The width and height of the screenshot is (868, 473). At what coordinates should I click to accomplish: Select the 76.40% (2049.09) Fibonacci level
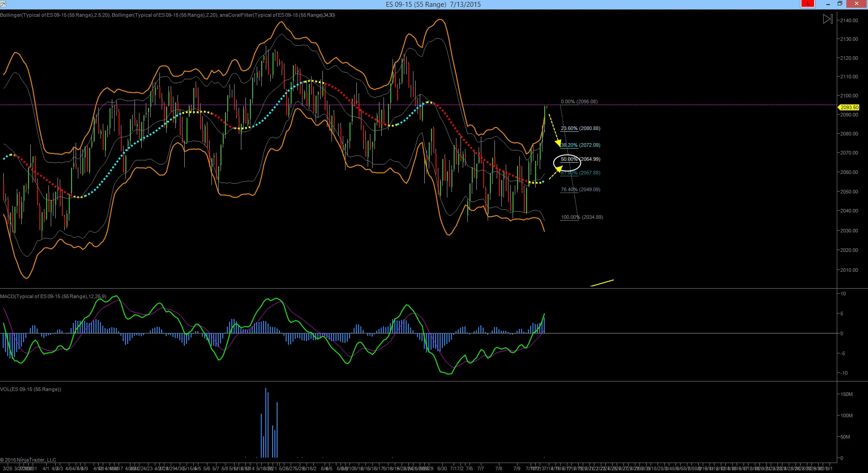580,189
